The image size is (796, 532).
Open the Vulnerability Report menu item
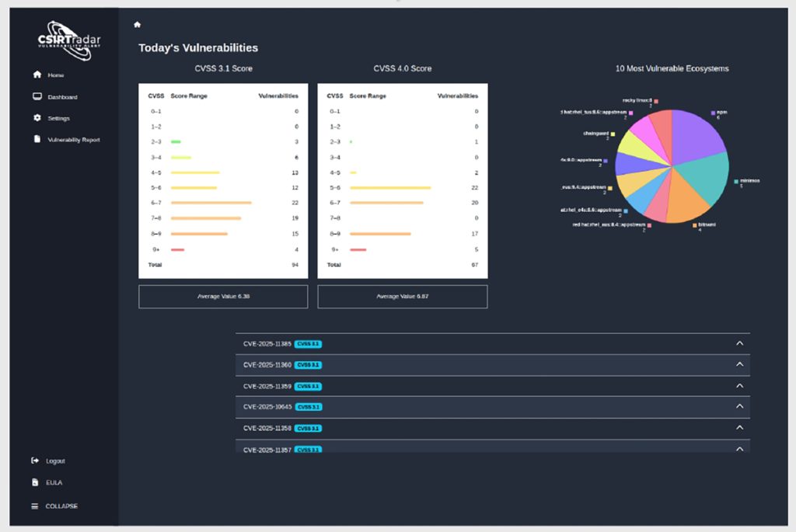(x=74, y=140)
